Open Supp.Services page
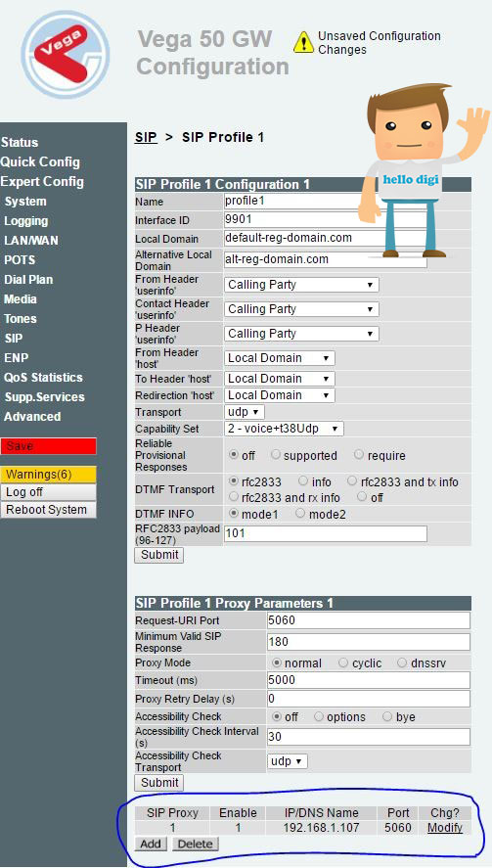The width and height of the screenshot is (492, 868). (x=44, y=397)
